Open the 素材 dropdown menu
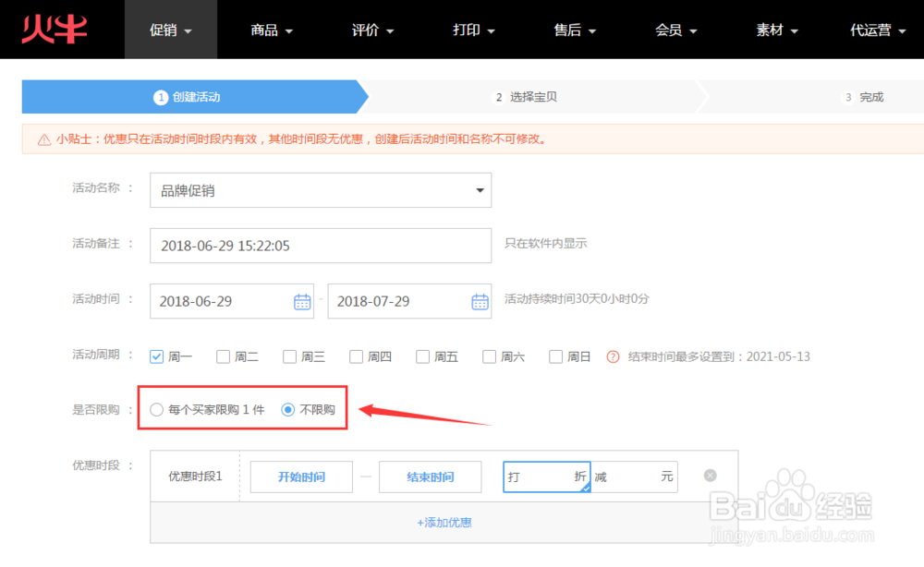 [x=777, y=30]
